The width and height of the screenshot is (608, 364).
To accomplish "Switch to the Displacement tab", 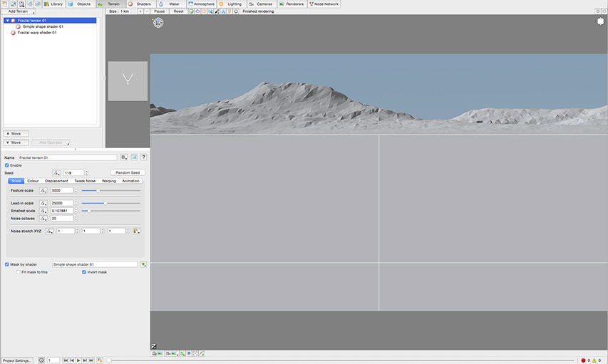I will [56, 181].
